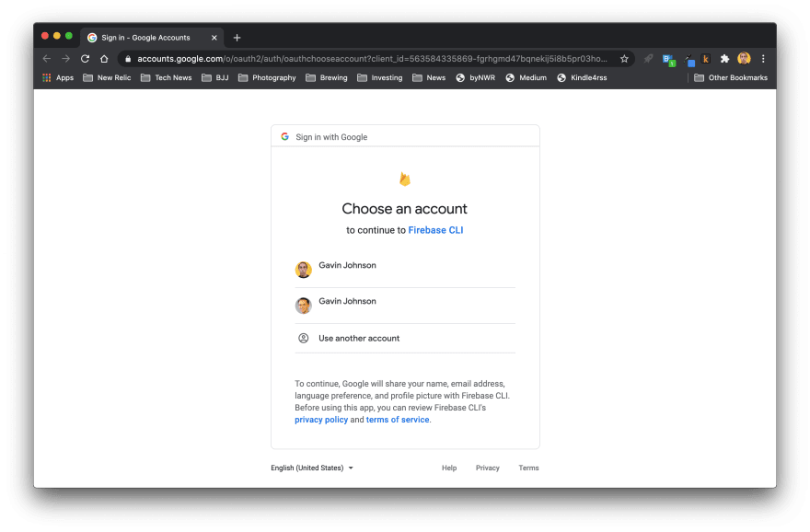Open the privacy policy link
Viewport: 810px width, 532px height.
pos(321,420)
